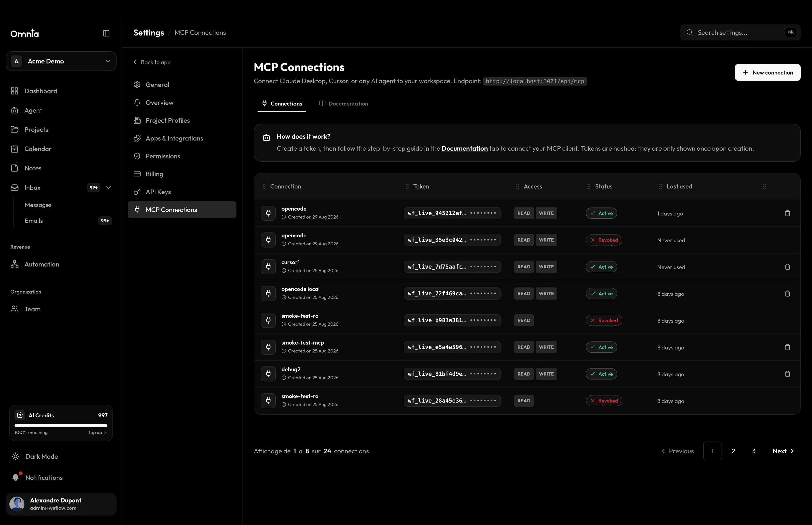Screen dimensions: 812x525
Task: Open Billing settings
Action: tap(182, 174)
